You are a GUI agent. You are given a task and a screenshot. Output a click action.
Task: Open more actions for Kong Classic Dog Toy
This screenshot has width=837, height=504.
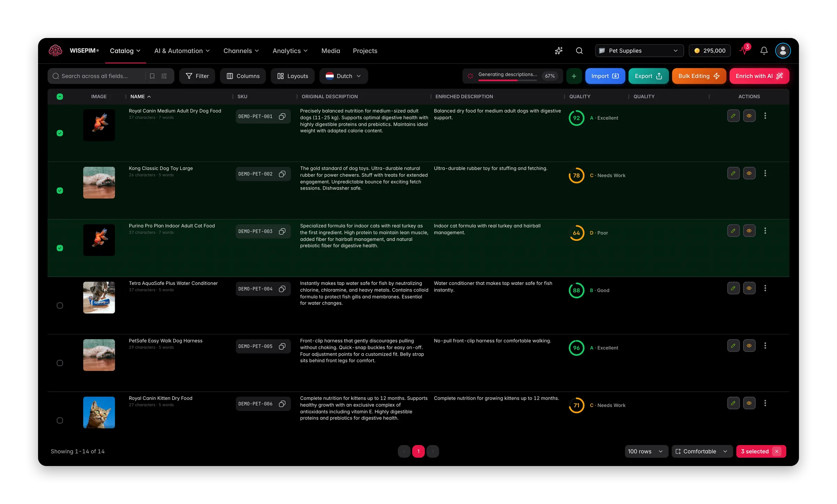click(x=765, y=173)
